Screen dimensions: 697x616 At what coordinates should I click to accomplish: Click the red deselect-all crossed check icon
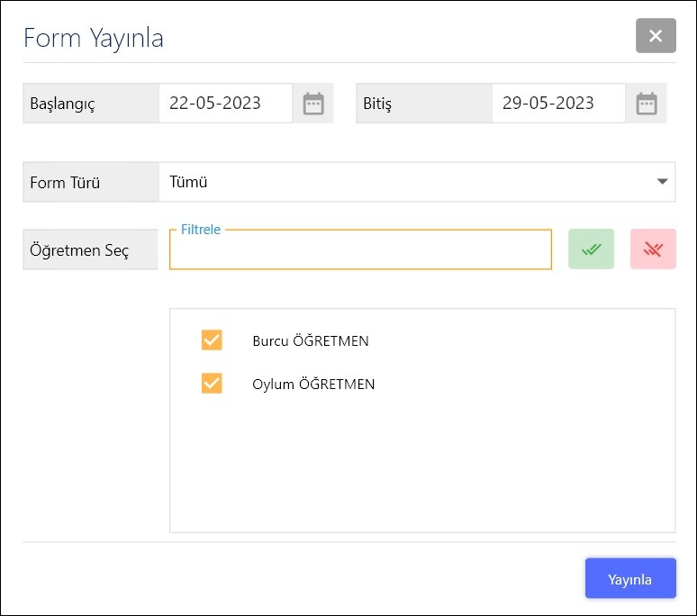[x=653, y=249]
